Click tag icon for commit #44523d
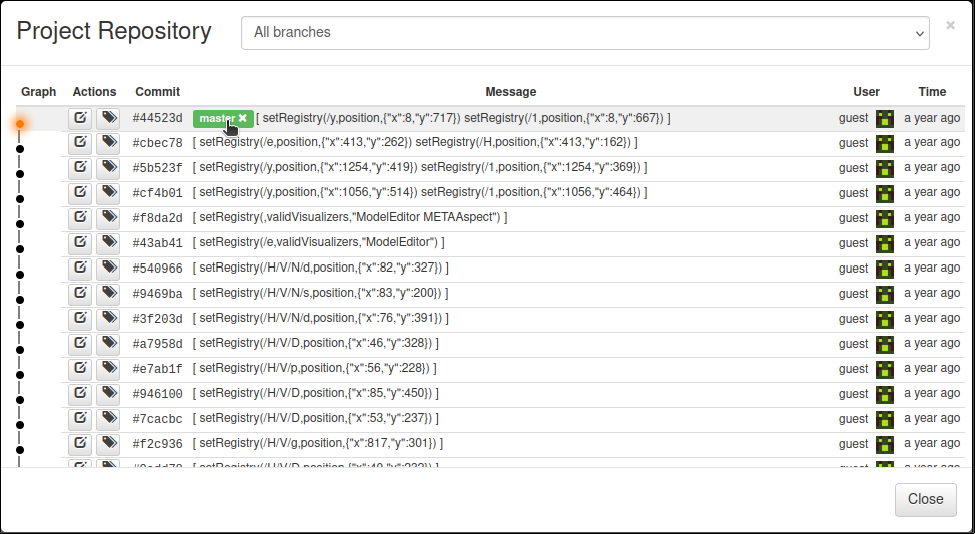The width and height of the screenshot is (975, 534). coord(108,118)
